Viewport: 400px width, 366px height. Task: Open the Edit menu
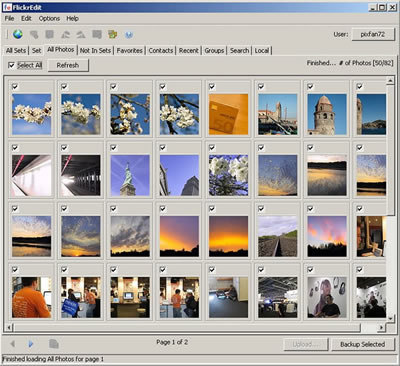[x=26, y=18]
